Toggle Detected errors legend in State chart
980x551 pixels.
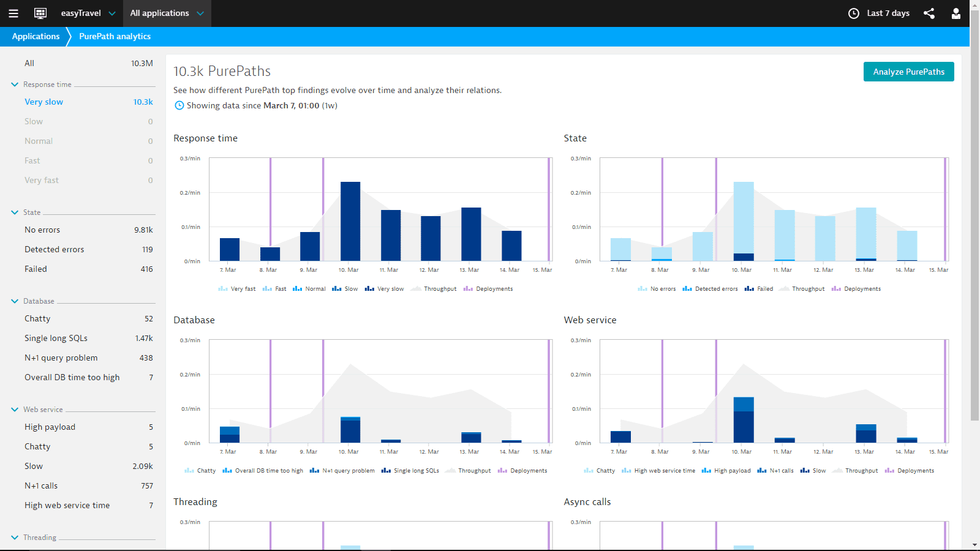pyautogui.click(x=710, y=289)
